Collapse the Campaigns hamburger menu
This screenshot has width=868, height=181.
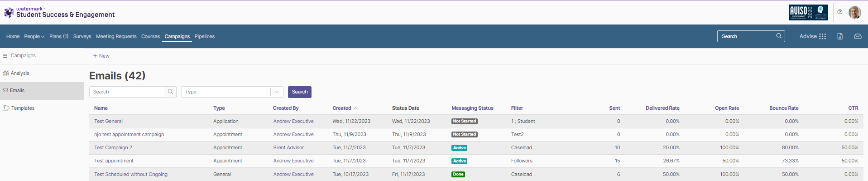pyautogui.click(x=5, y=56)
